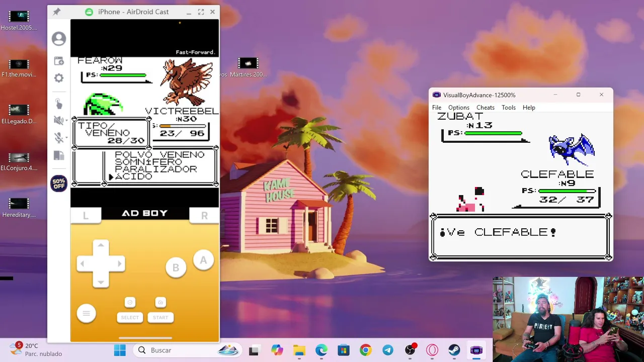This screenshot has width=644, height=362.
Task: Open the weather widget showing 20°C
Action: point(35,349)
